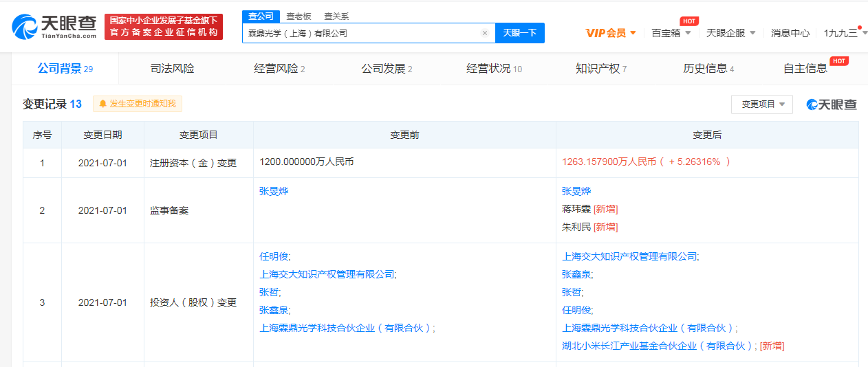Screen dimensions: 868x367
Task: Click the 变更前 column header
Action: [x=404, y=135]
